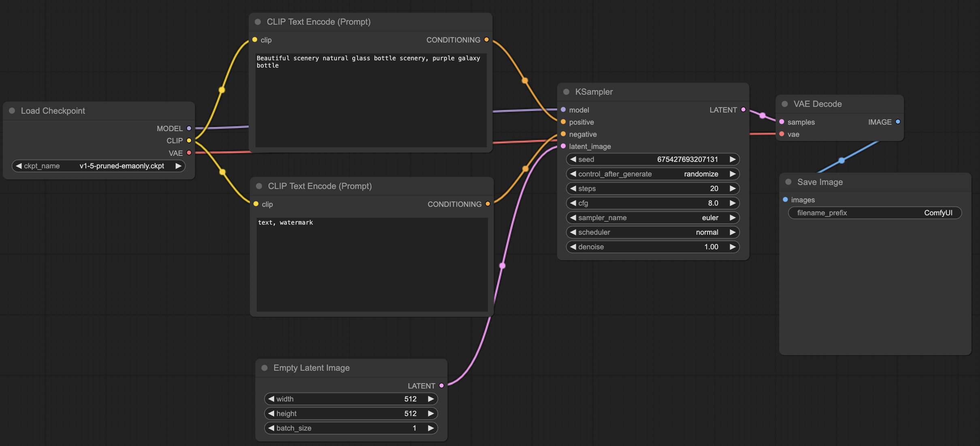Click the KSampler negative input socket
The height and width of the screenshot is (446, 980).
pyautogui.click(x=563, y=134)
